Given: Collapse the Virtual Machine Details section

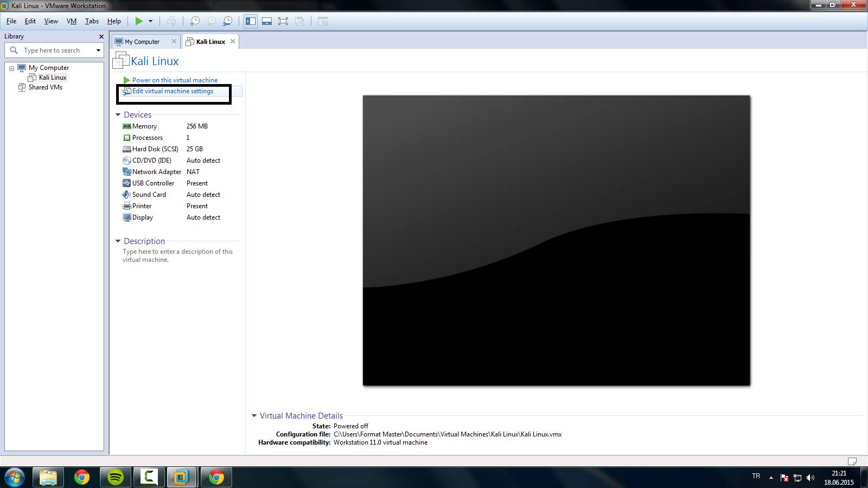Looking at the screenshot, I should click(254, 416).
